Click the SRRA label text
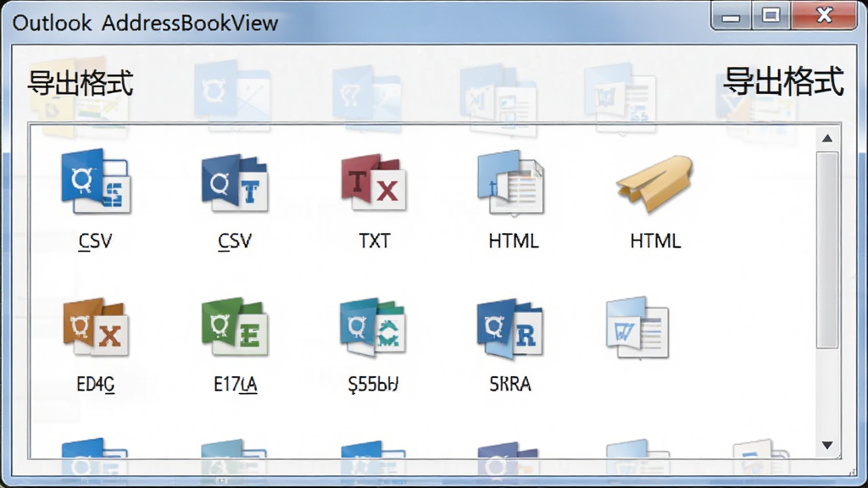The width and height of the screenshot is (868, 488). 510,384
